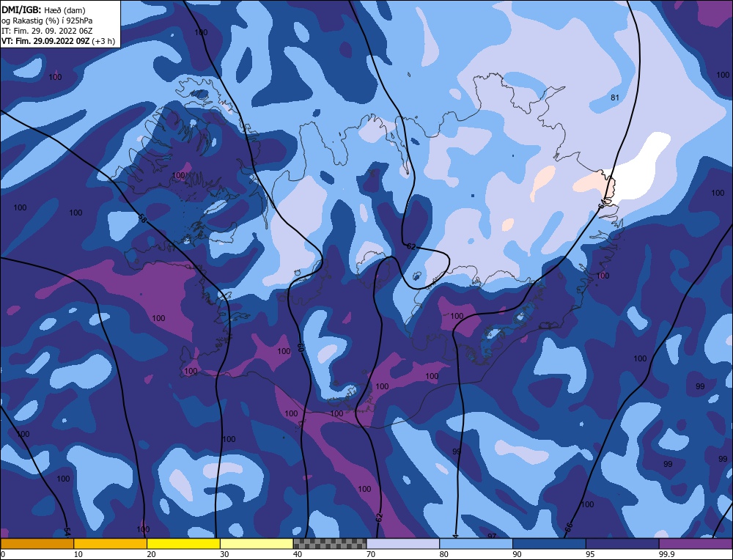Click the lavender 70–80 legend swatch

403,544
